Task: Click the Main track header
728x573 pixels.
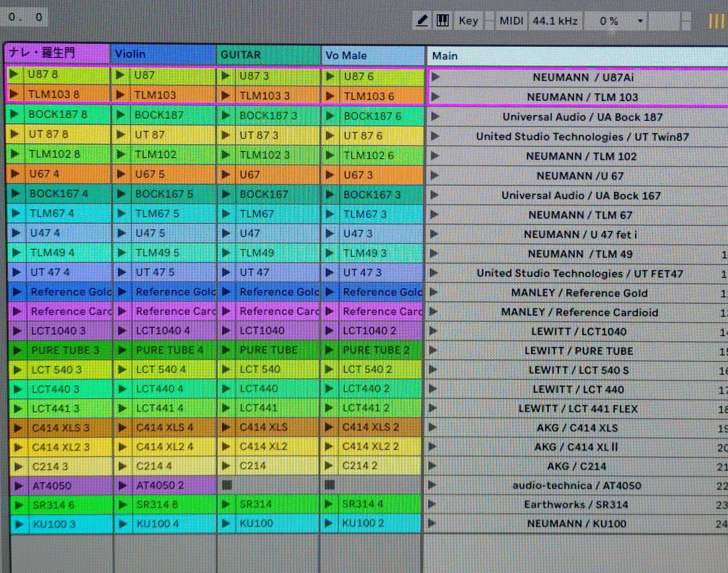Action: coord(576,56)
